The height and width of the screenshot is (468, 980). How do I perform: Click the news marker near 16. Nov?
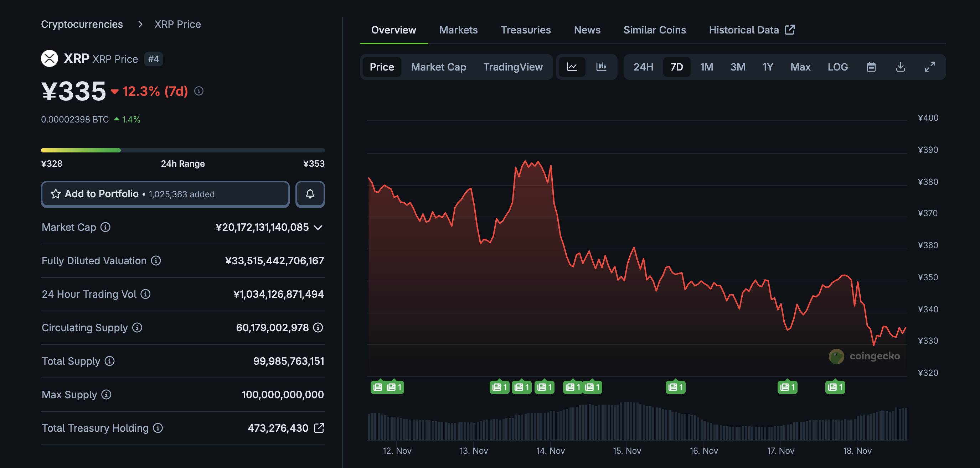[675, 387]
